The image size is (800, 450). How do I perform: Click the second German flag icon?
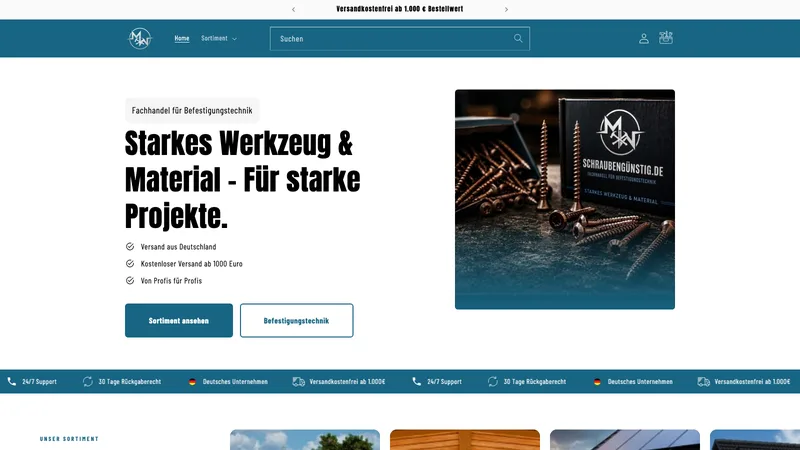597,382
